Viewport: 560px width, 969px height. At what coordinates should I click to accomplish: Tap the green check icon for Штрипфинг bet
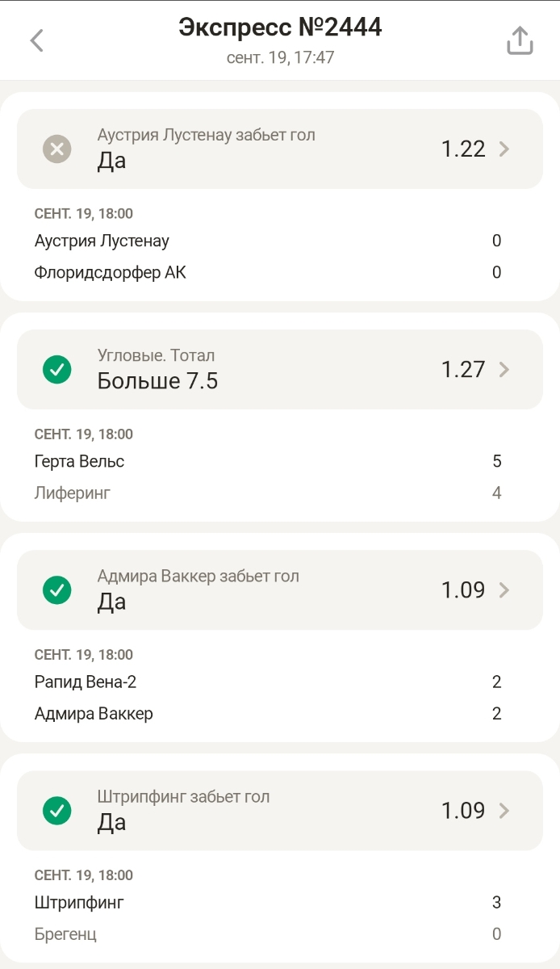click(56, 810)
